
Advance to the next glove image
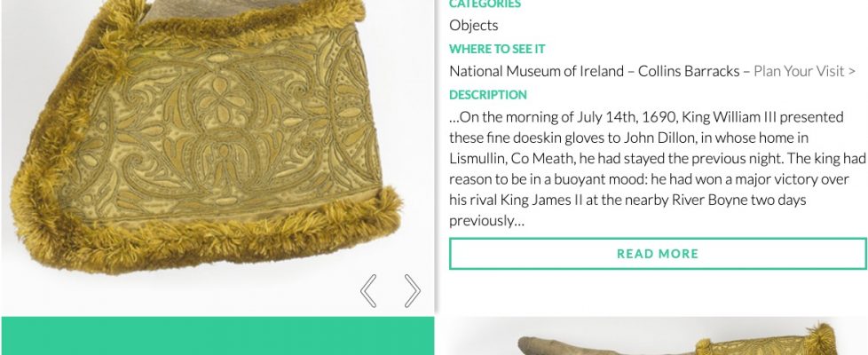point(413,290)
